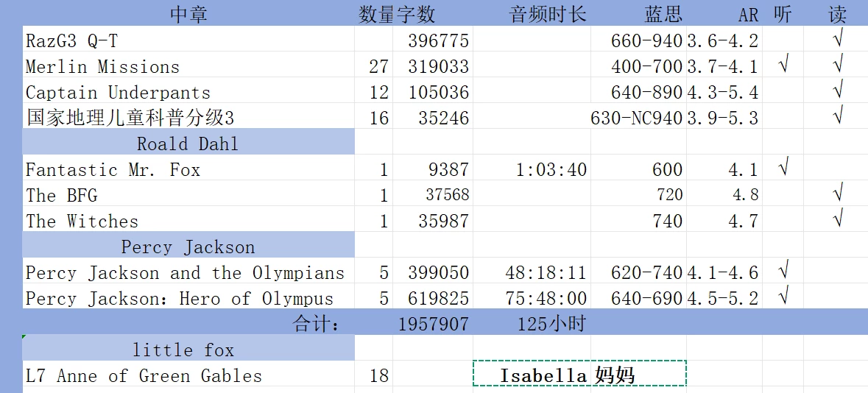
Task: Select The BFG 读 checkmark cell
Action: coord(836,194)
